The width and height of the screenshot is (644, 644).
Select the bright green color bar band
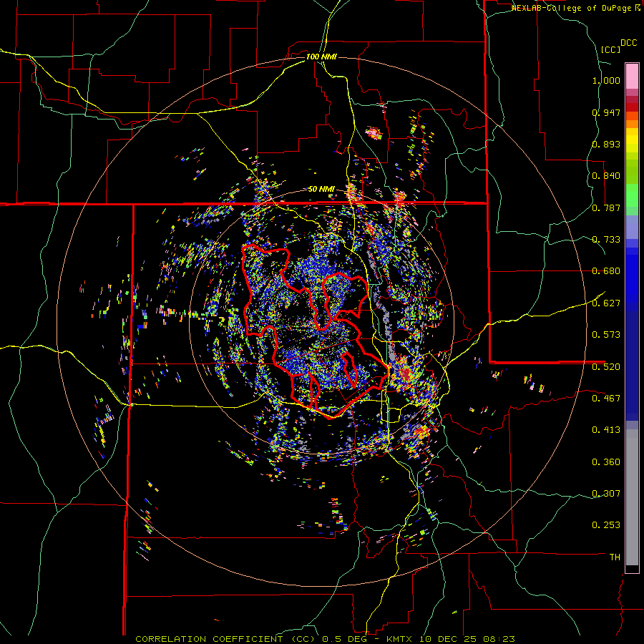tap(632, 195)
